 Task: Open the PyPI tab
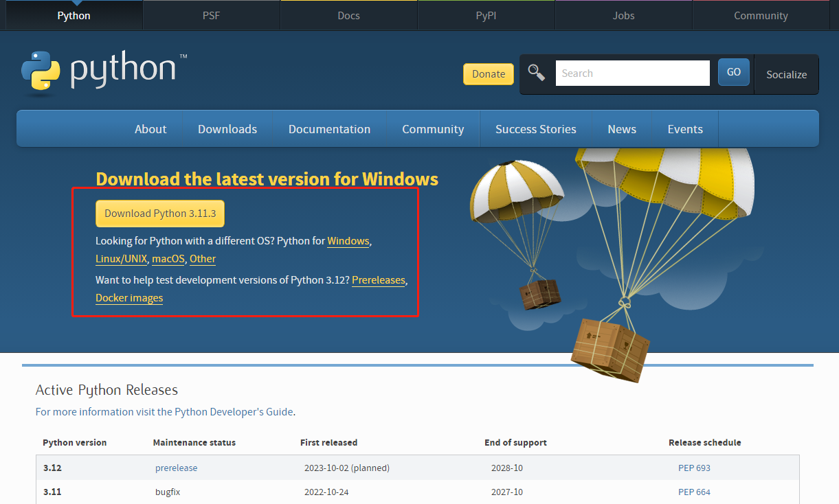point(486,15)
